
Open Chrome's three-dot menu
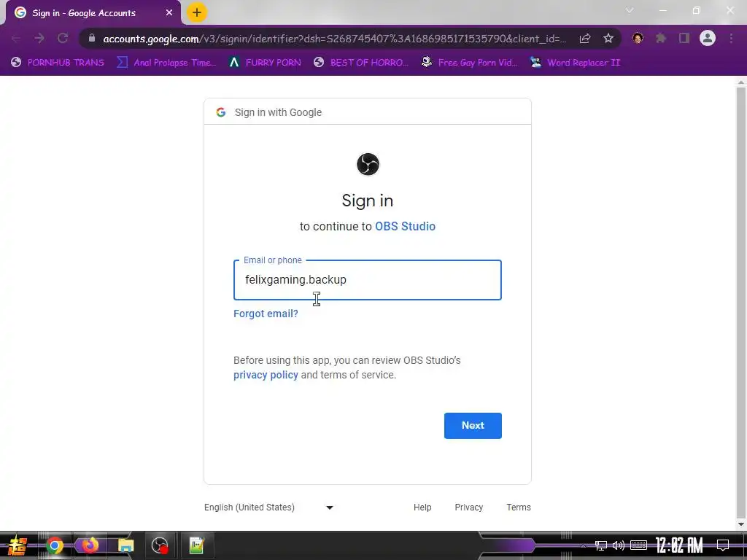point(731,38)
